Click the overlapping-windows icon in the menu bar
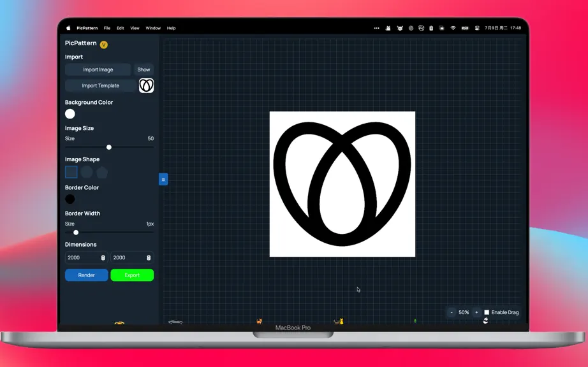 click(442, 28)
